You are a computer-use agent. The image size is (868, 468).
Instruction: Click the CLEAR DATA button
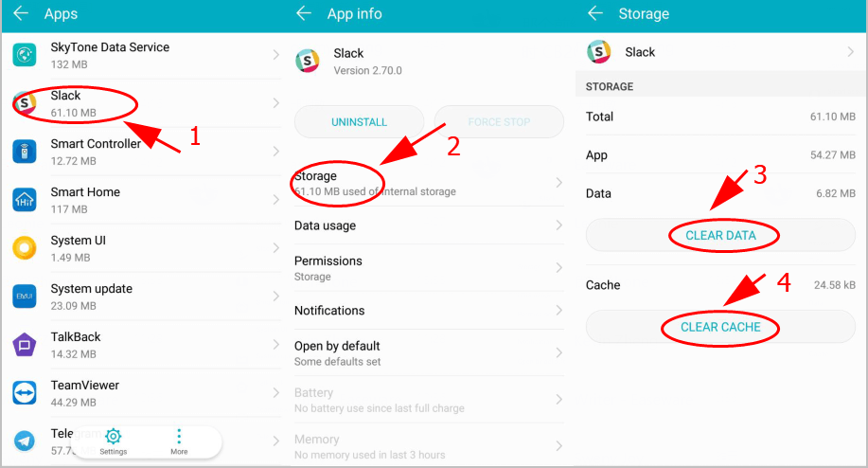pyautogui.click(x=720, y=235)
